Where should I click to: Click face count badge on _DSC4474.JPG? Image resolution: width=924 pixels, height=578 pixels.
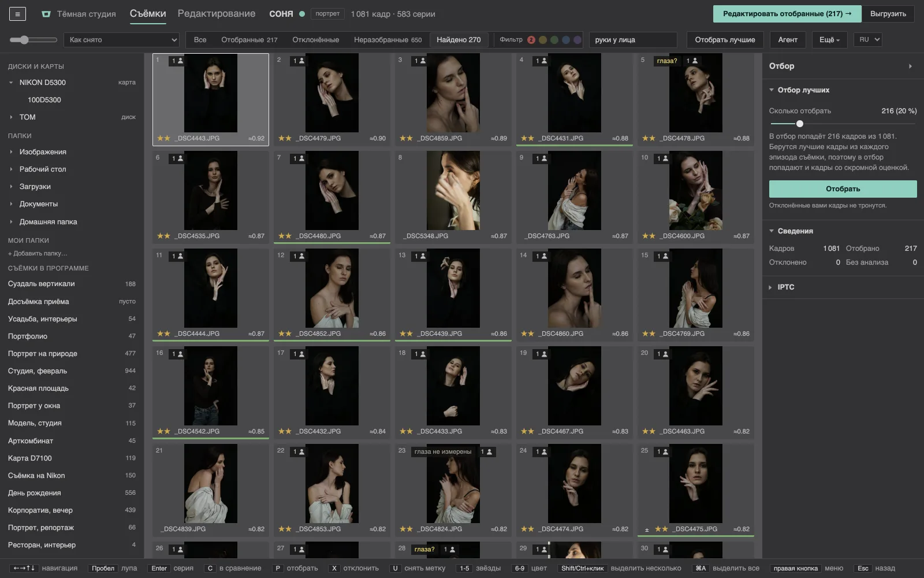tap(541, 451)
